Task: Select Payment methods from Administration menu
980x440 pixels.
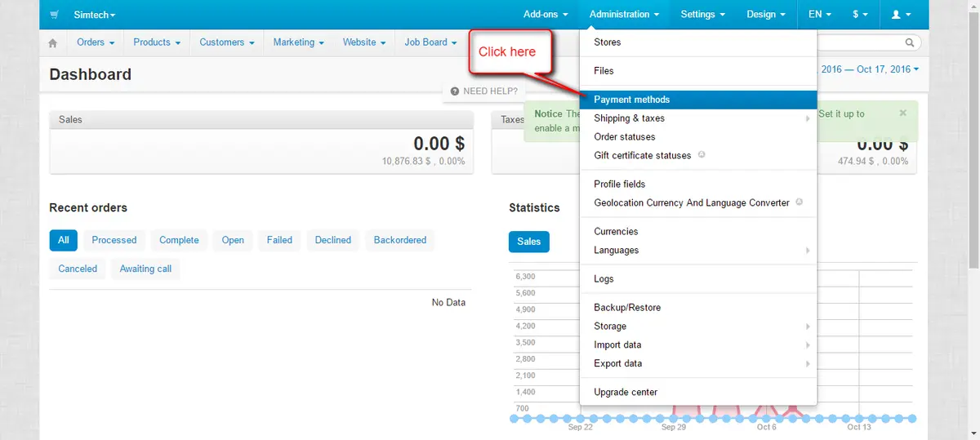Action: pyautogui.click(x=631, y=100)
